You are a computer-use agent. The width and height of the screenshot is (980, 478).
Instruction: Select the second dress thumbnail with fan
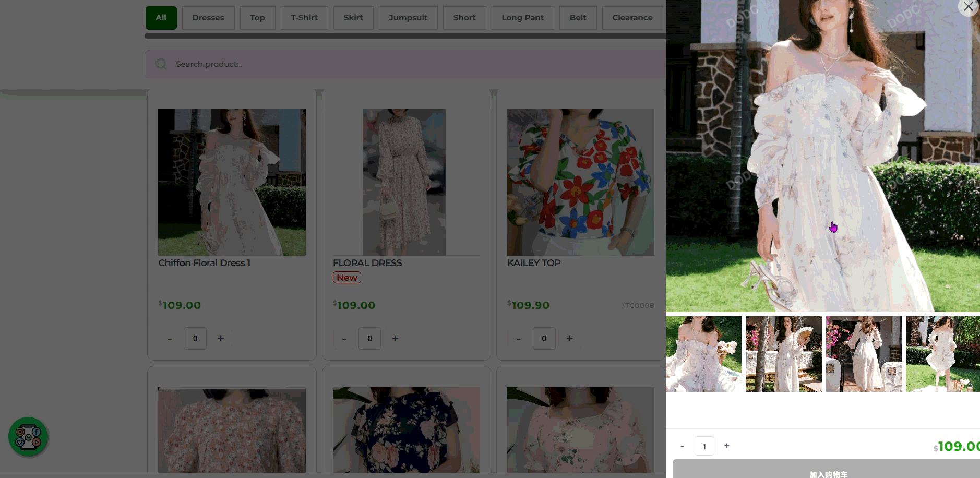tap(783, 354)
